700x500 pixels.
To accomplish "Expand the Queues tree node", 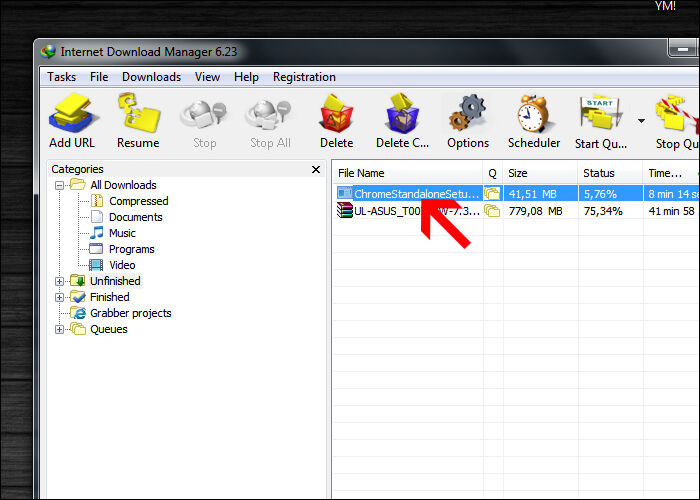I will 59,329.
